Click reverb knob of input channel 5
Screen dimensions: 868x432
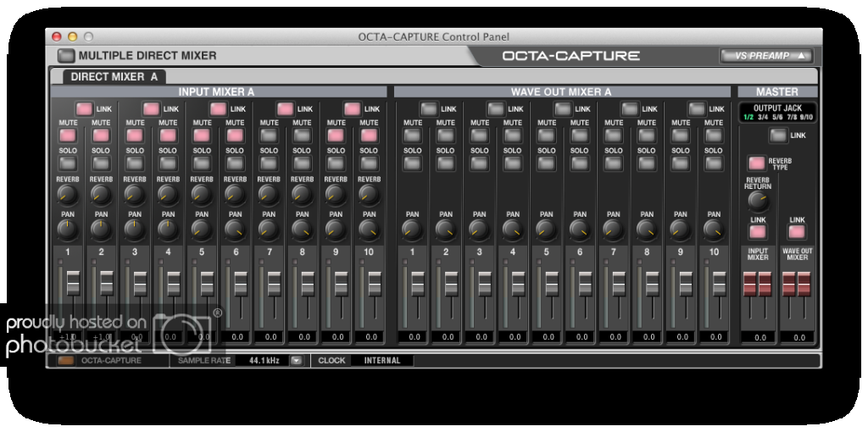click(x=202, y=196)
